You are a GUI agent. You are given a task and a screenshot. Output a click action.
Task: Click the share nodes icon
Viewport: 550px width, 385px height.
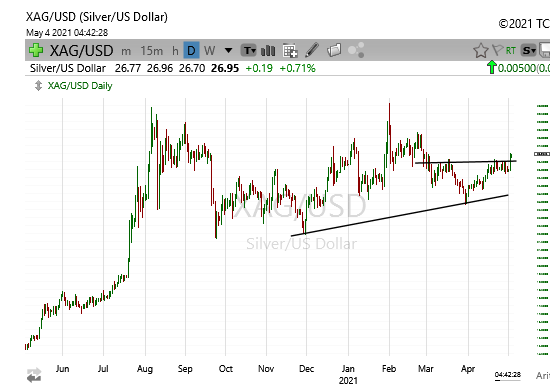[356, 50]
